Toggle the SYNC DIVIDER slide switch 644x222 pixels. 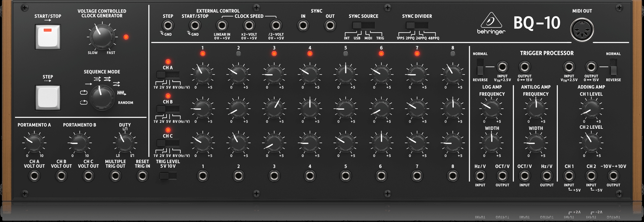(x=417, y=25)
